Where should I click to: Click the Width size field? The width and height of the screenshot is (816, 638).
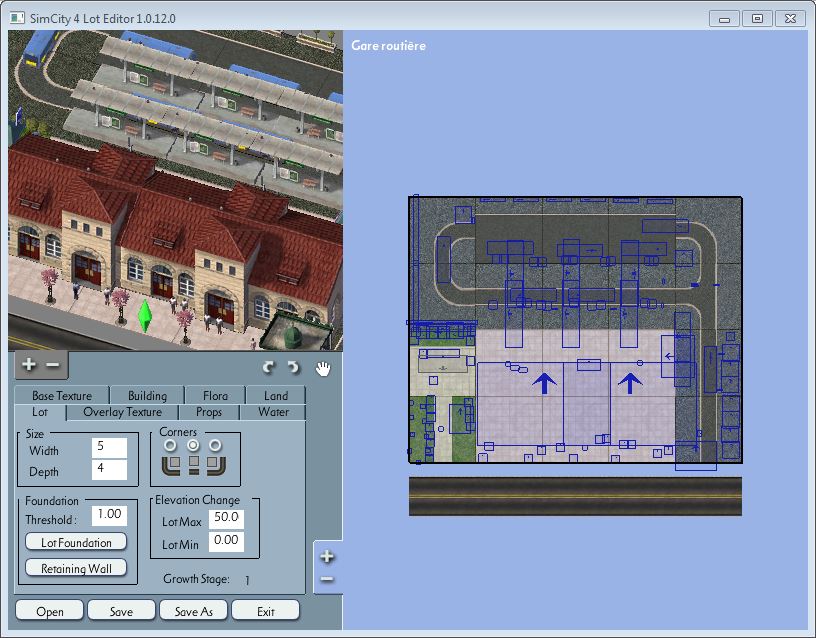[x=109, y=448]
